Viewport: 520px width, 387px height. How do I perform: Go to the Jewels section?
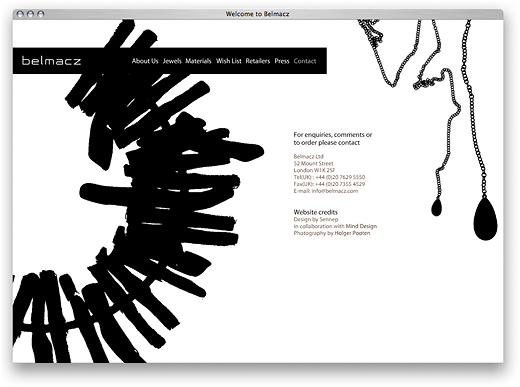(x=172, y=61)
